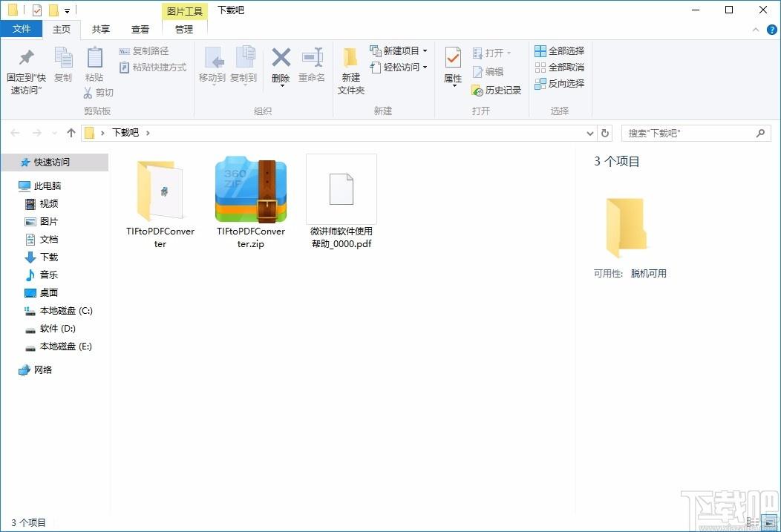Click the Cut scissors icon

click(x=88, y=93)
